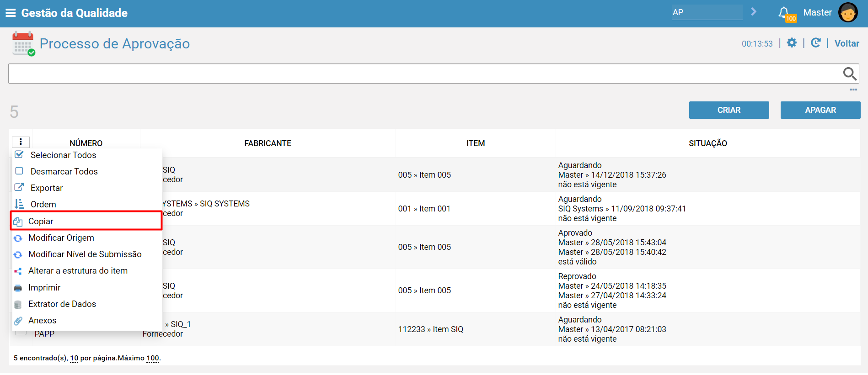Click the Processo de Aprovação calendar icon
Viewport: 868px width, 375px height.
(x=24, y=44)
